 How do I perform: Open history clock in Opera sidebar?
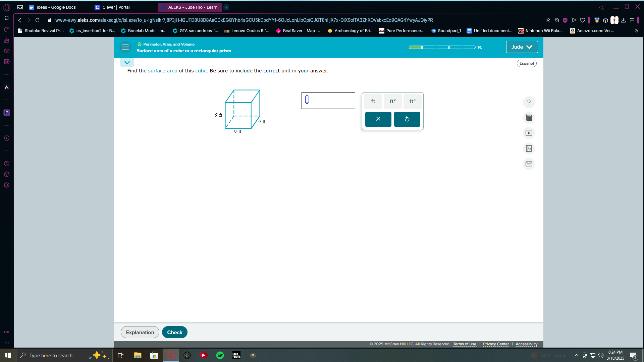[7, 164]
